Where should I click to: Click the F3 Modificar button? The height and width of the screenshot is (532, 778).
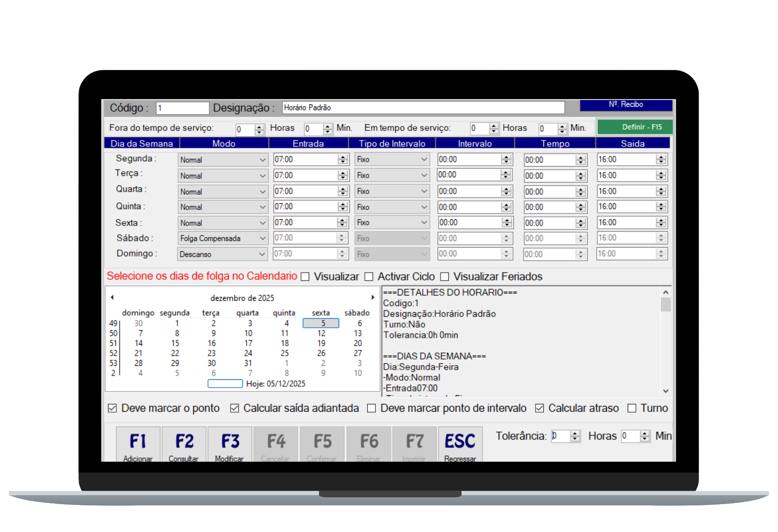[230, 444]
